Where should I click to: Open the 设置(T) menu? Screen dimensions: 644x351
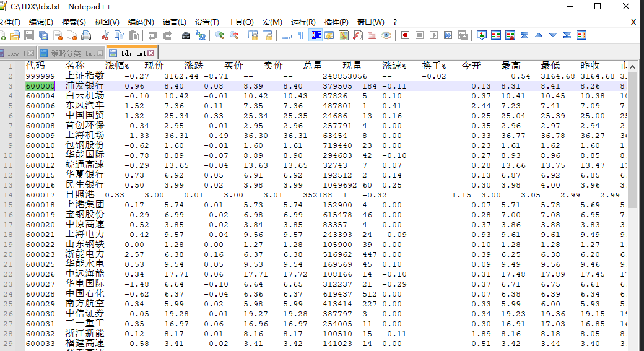tap(207, 22)
